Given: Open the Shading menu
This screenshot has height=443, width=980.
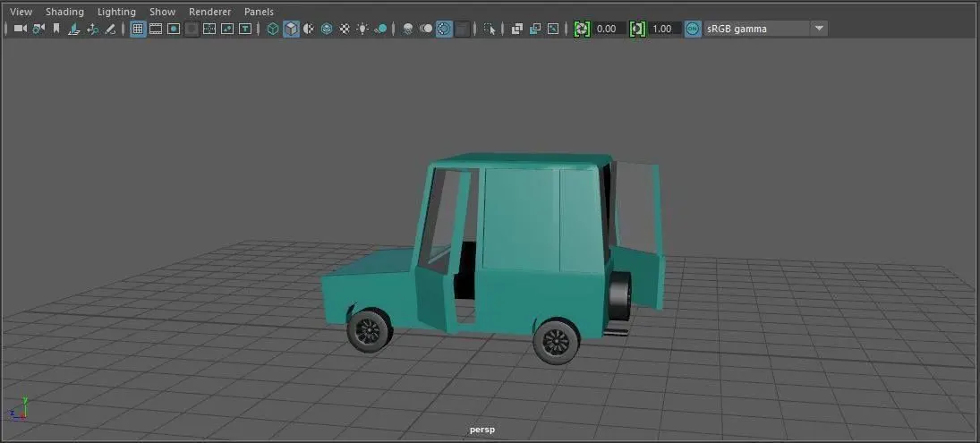Looking at the screenshot, I should tap(64, 12).
